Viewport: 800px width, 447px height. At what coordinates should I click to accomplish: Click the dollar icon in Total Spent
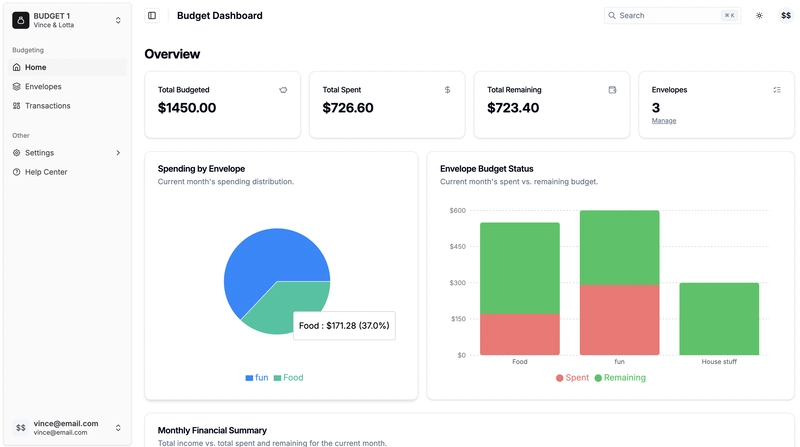447,90
